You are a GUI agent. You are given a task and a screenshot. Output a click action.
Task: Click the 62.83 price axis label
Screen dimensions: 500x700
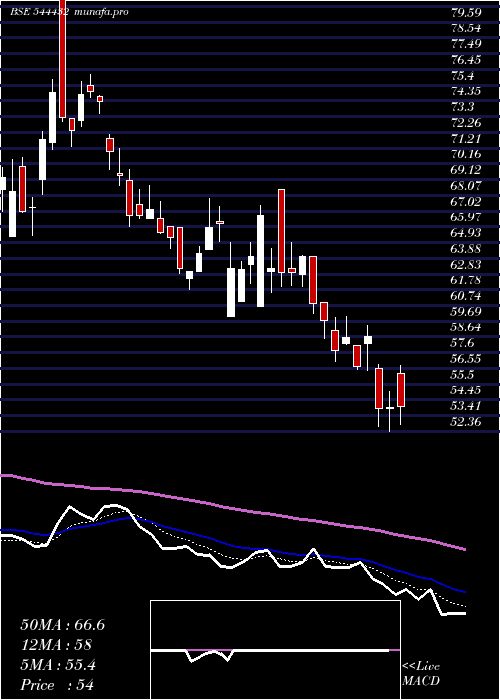coord(467,264)
